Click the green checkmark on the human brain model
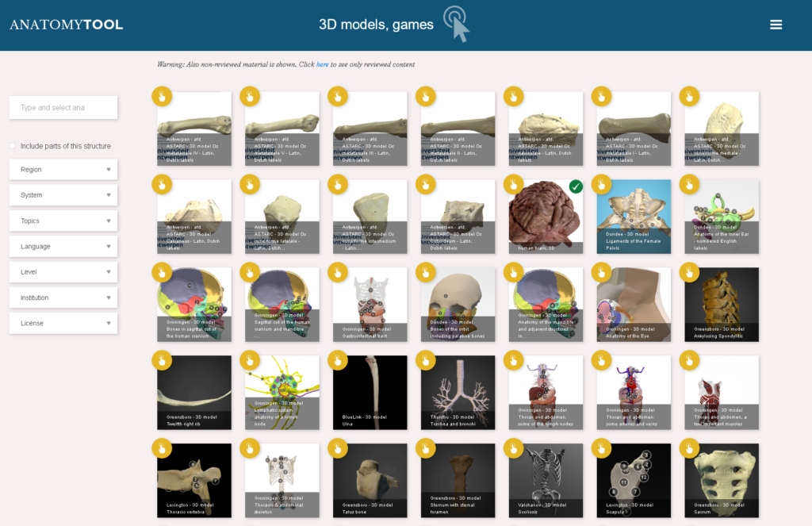Image resolution: width=812 pixels, height=526 pixels. pyautogui.click(x=576, y=186)
